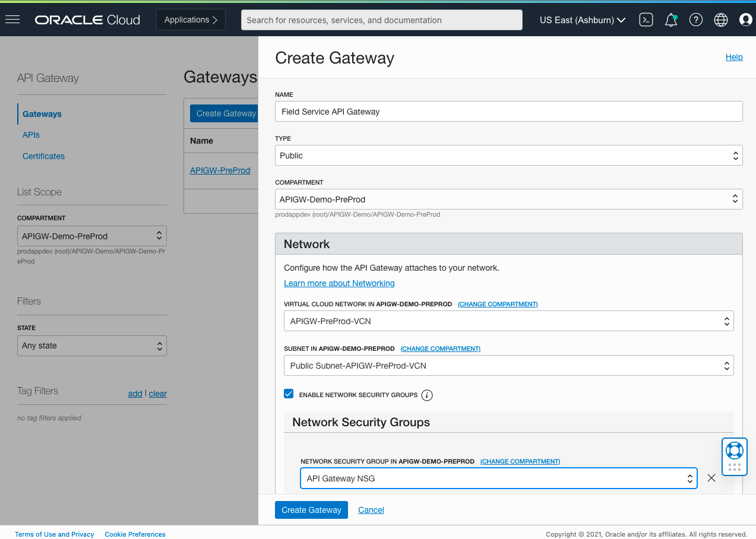Viewport: 756px width, 539px height.
Task: Click the resource search bar
Action: (382, 20)
